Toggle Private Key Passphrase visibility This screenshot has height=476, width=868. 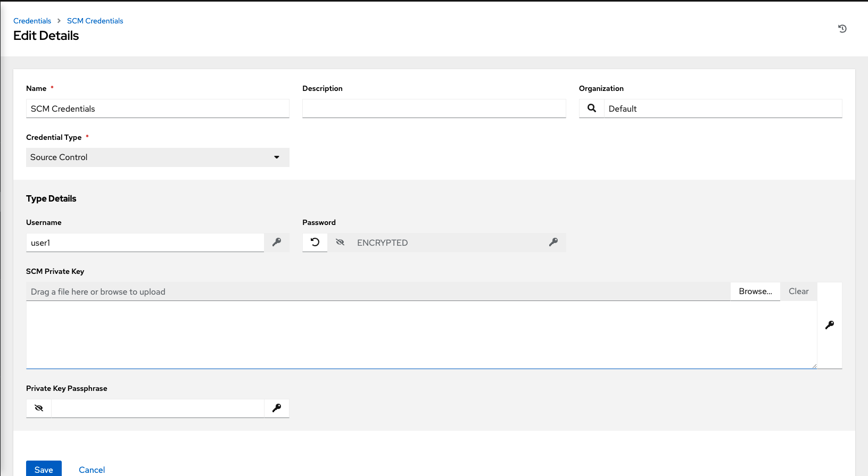39,408
